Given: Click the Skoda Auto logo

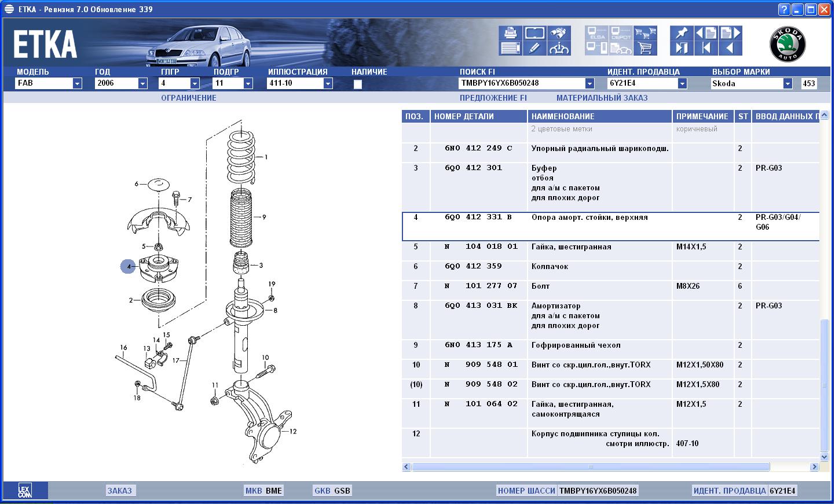Looking at the screenshot, I should click(x=787, y=45).
